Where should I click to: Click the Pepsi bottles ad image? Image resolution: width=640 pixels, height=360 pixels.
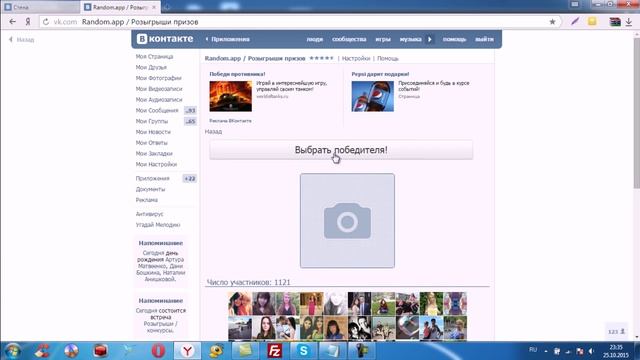(373, 96)
